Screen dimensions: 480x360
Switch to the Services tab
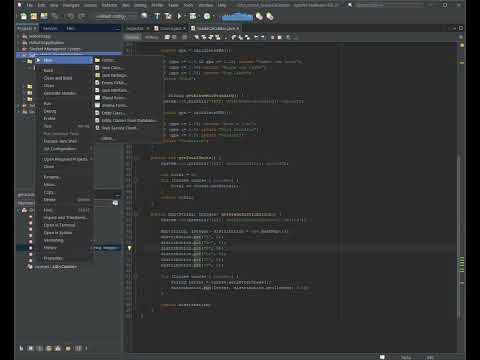pos(50,29)
